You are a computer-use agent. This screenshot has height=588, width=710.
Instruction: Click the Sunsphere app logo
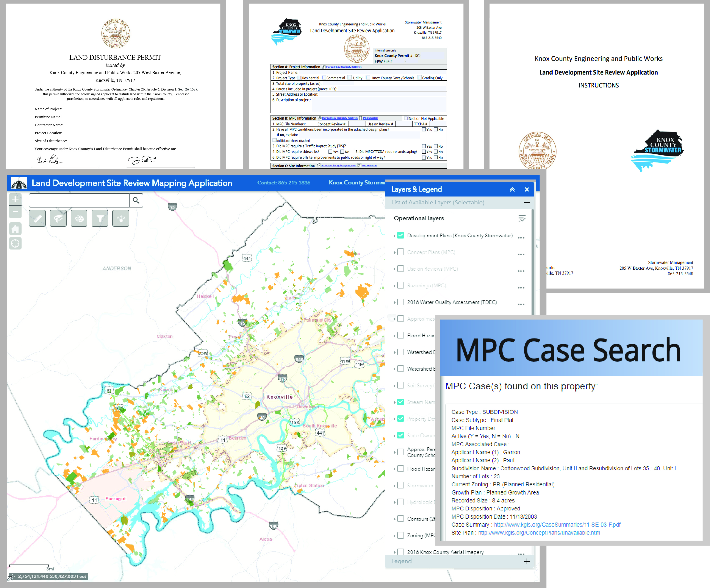(x=19, y=183)
